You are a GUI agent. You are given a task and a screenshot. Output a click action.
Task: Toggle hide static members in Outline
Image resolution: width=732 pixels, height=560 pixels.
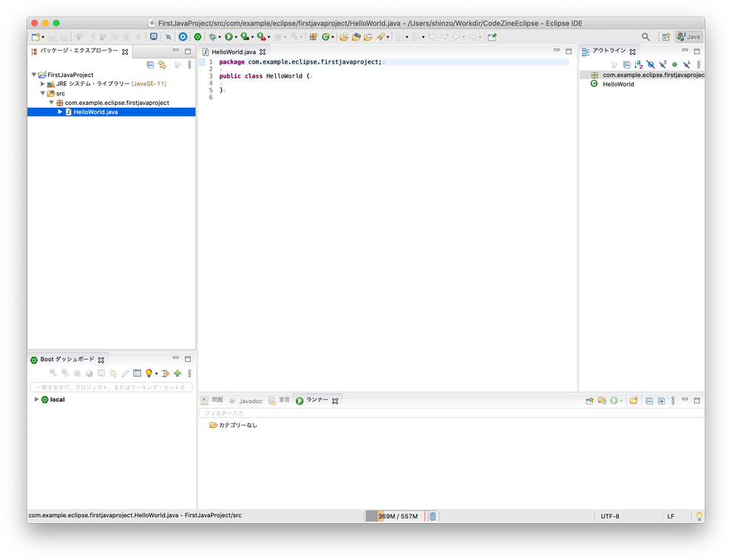click(x=663, y=65)
